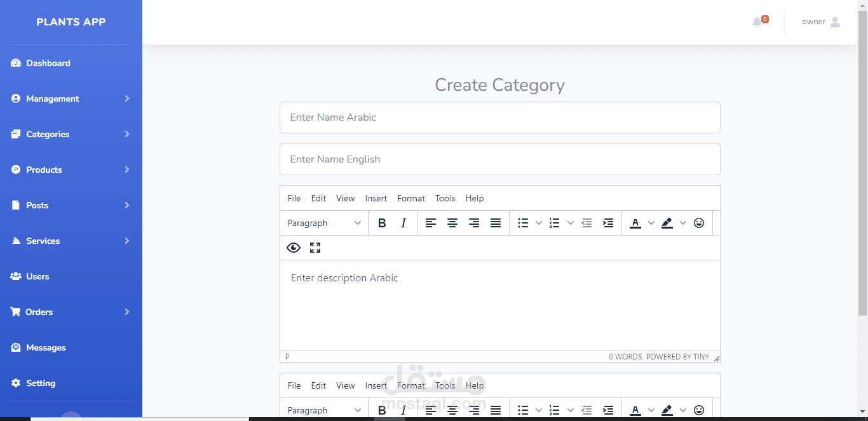Open the Messages sidebar link
The width and height of the screenshot is (868, 421).
(46, 347)
